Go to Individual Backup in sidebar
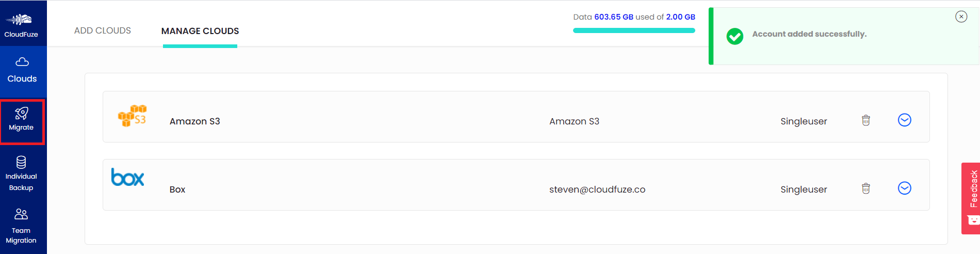The width and height of the screenshot is (980, 254). point(21,173)
